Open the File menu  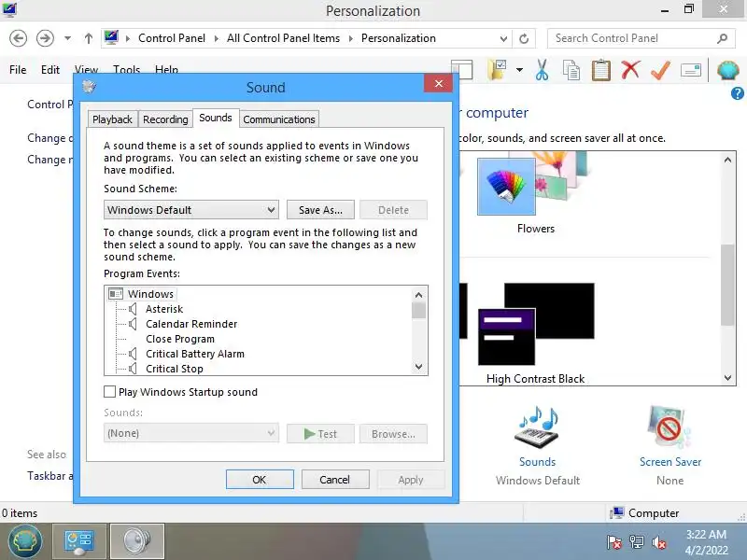[18, 70]
